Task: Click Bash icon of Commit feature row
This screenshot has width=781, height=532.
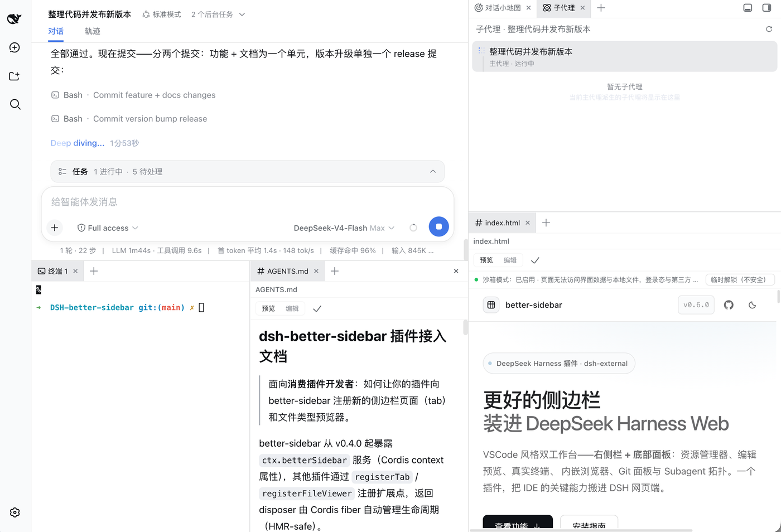Action: (x=55, y=95)
